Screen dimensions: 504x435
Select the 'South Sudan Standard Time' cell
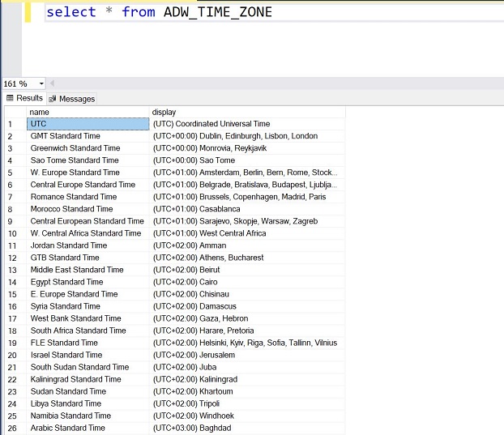click(x=88, y=367)
